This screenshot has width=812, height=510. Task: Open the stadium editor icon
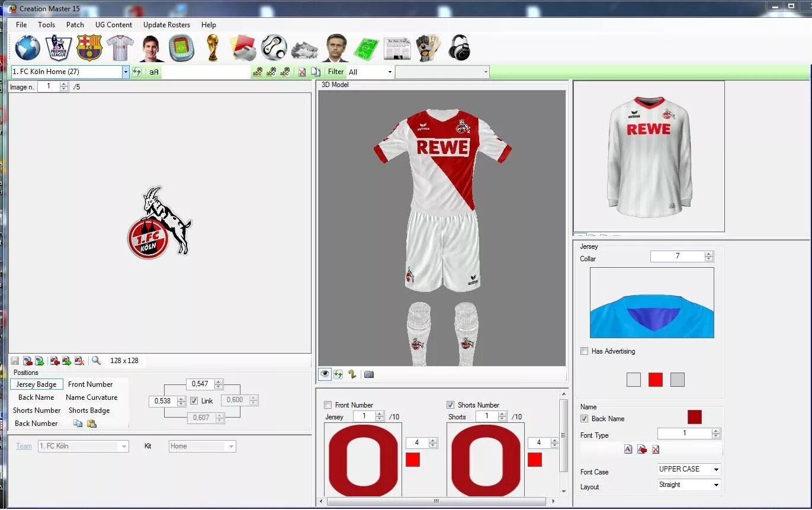tap(181, 48)
